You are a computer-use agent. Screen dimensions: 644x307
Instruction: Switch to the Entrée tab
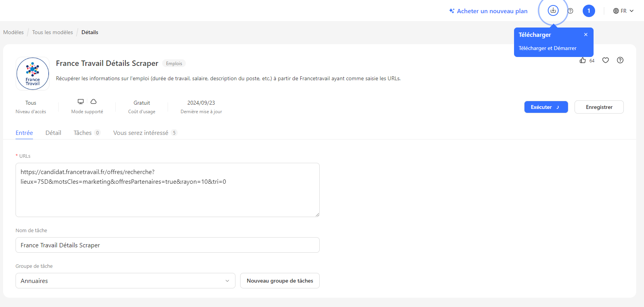point(24,133)
